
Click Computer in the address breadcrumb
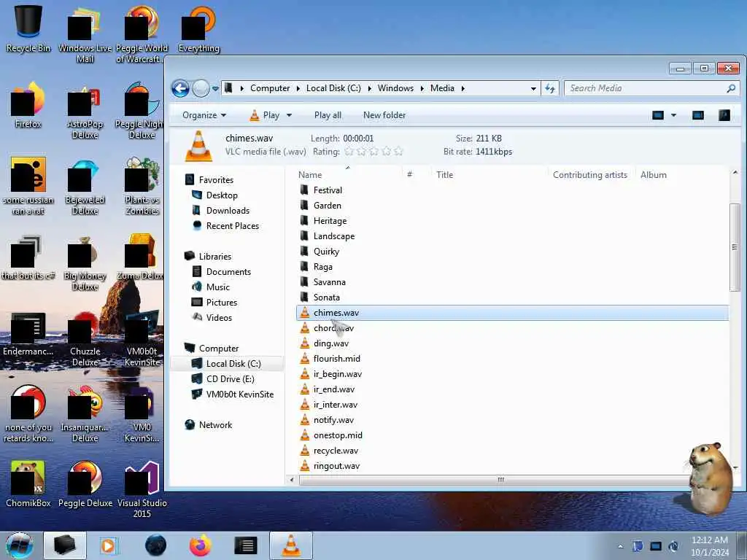coord(270,88)
